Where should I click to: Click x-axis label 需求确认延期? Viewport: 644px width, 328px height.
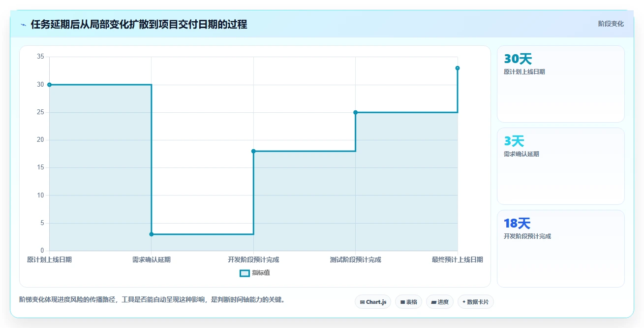pos(152,260)
